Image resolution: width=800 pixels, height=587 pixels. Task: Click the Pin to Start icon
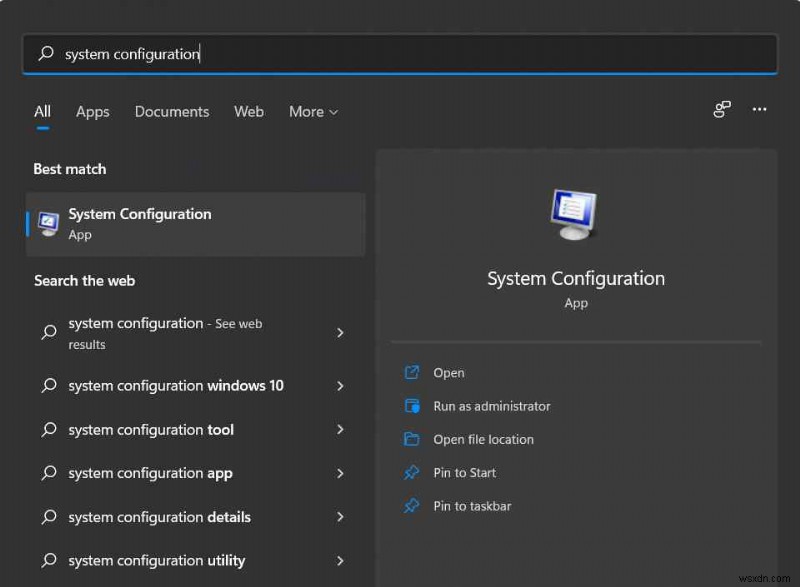point(411,472)
